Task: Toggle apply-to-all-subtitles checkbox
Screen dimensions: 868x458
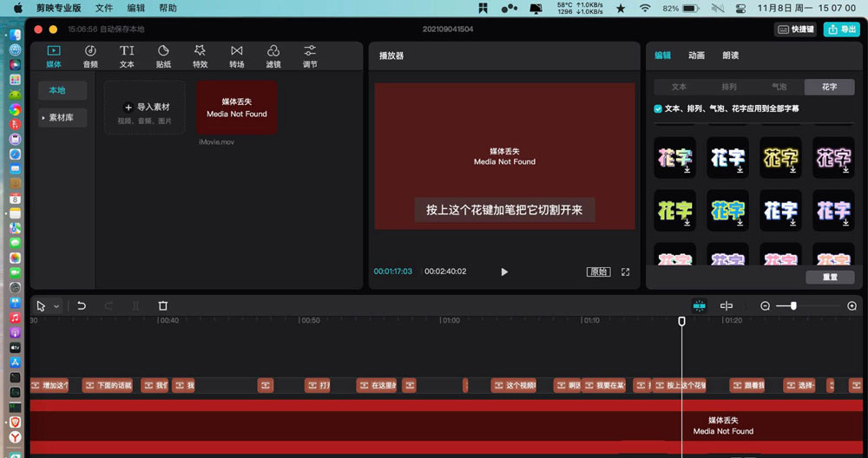Action: click(x=658, y=108)
